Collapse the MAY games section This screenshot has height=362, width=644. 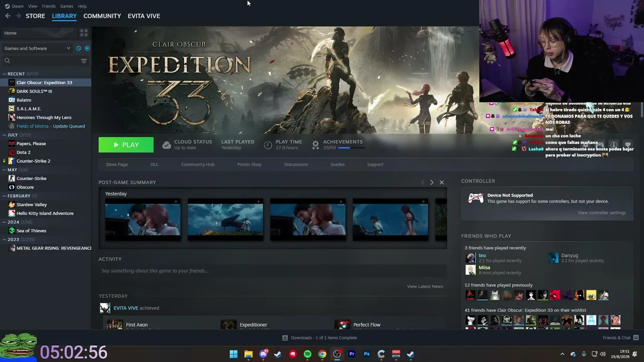5,169
